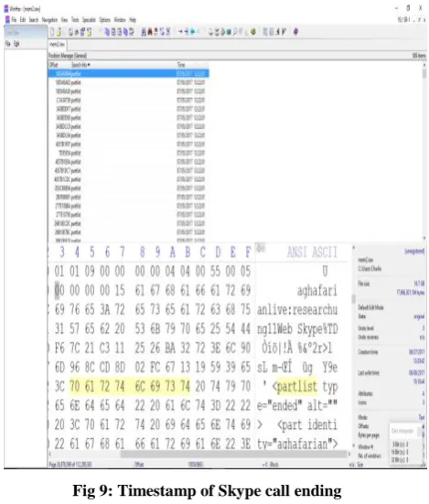Viewport: 429px width, 504px height.
Task: Switch to the mem2.raw file tab
Action: click(x=58, y=44)
